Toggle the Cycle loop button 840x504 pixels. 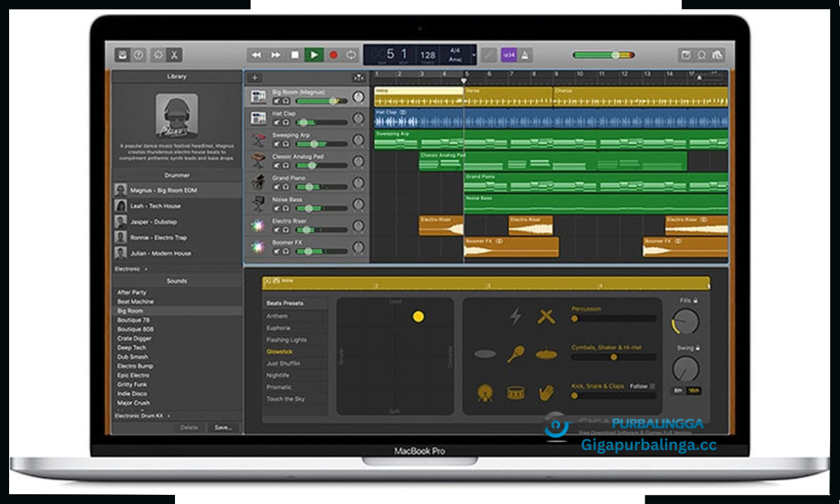click(351, 55)
